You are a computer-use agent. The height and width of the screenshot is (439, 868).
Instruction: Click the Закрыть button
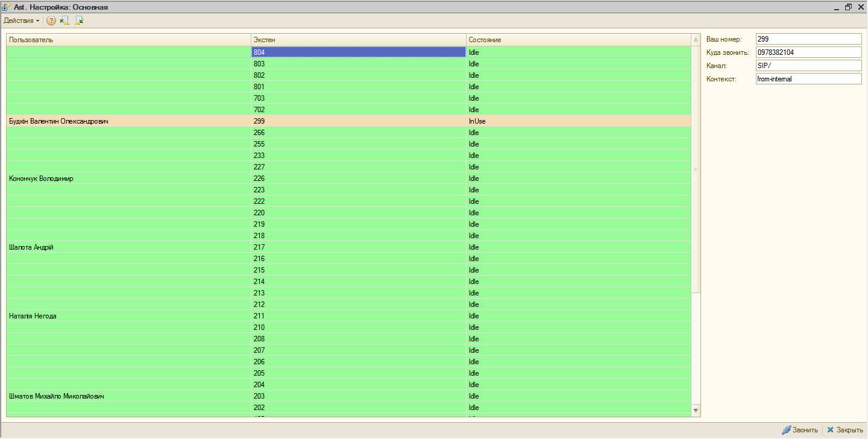845,430
